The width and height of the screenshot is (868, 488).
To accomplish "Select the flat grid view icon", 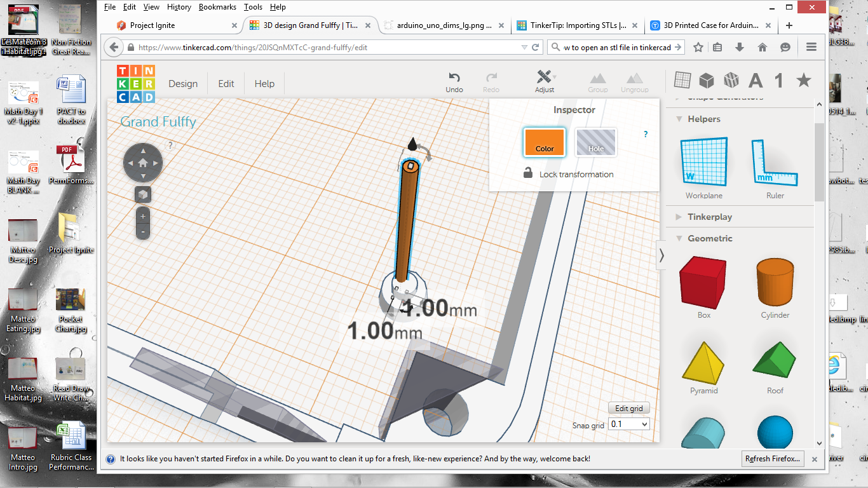I will [x=682, y=80].
